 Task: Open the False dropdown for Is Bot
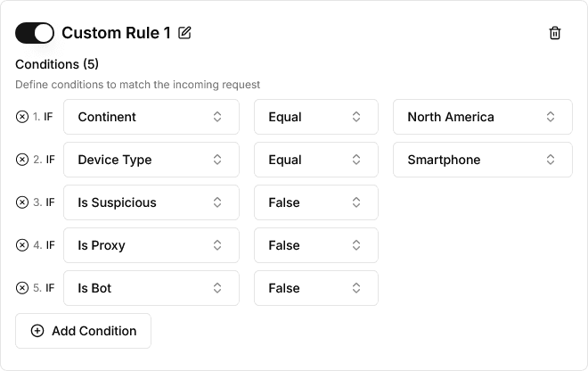[315, 288]
